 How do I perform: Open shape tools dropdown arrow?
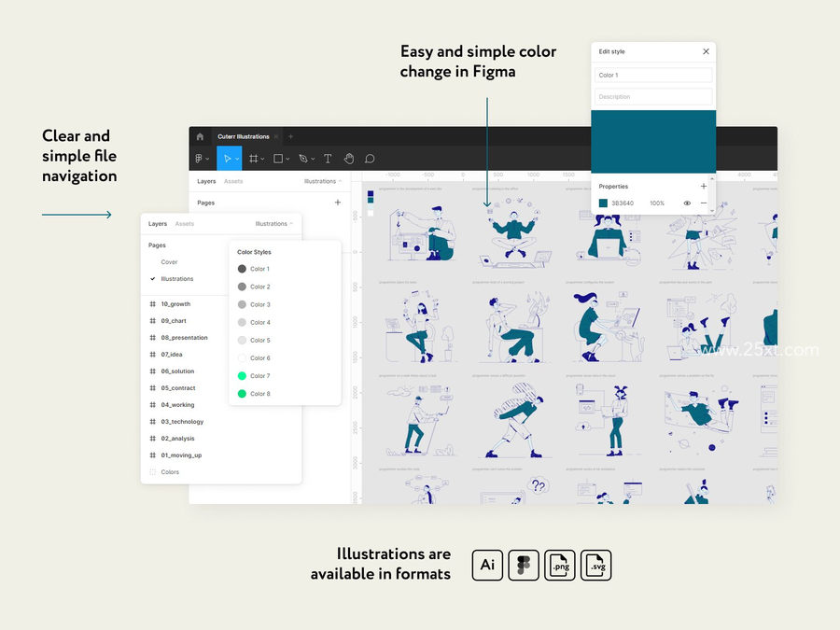tap(287, 159)
